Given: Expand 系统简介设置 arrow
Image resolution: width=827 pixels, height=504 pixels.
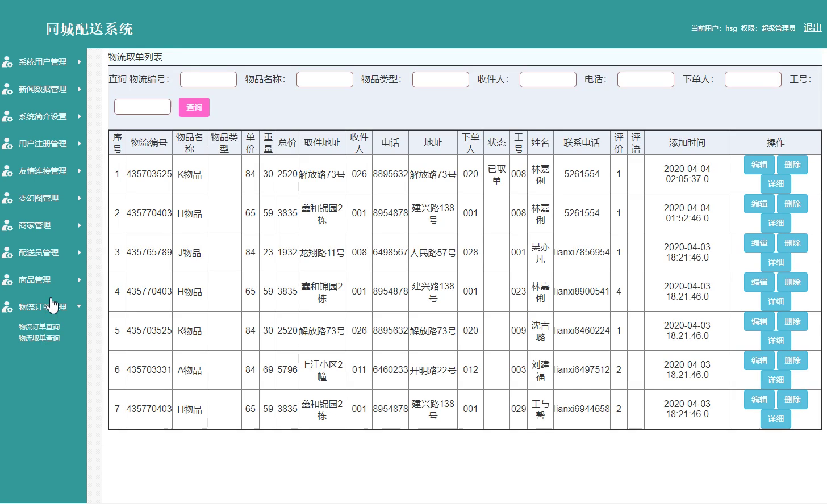Looking at the screenshot, I should pos(80,116).
